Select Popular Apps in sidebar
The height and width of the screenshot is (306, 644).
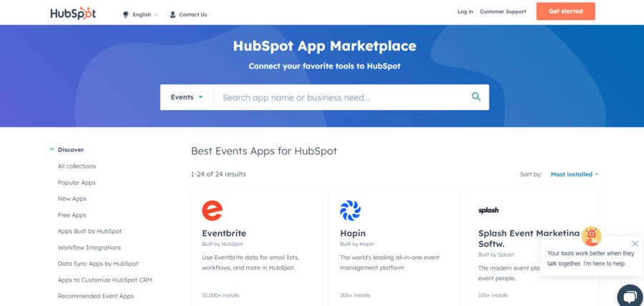coord(77,182)
